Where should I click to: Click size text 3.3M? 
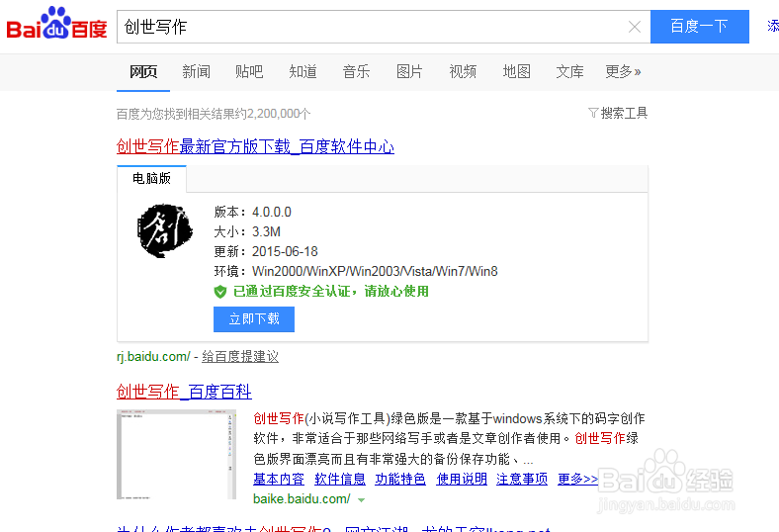pos(266,232)
